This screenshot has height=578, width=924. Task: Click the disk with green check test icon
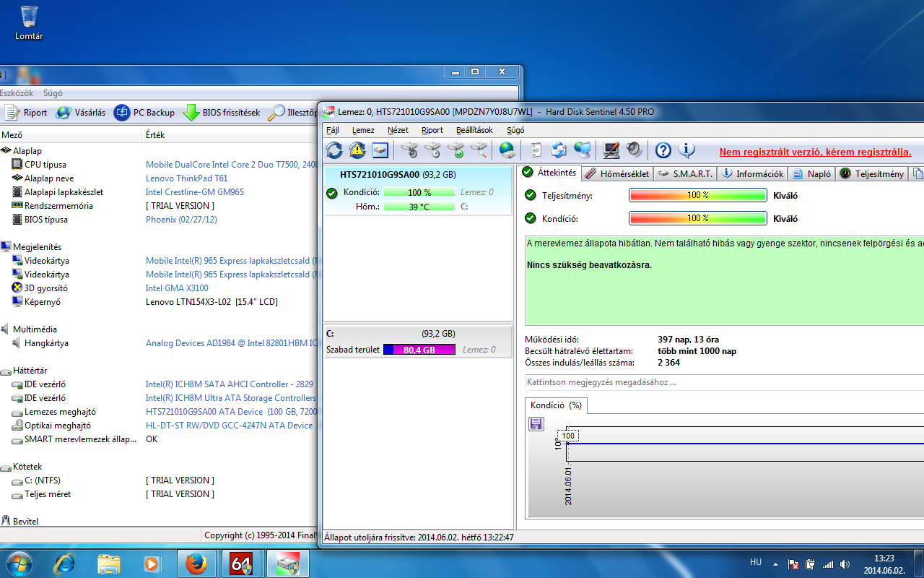click(456, 150)
